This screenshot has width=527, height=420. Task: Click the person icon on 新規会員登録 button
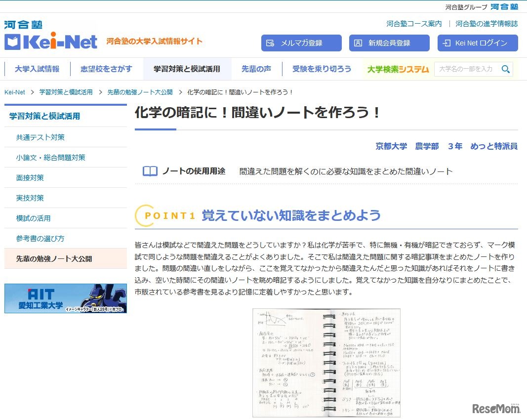358,43
